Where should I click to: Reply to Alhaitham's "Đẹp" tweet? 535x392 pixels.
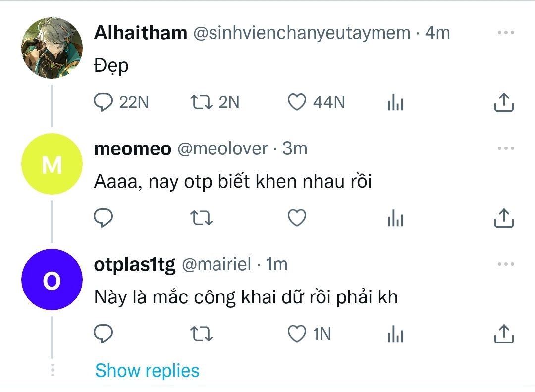[103, 102]
